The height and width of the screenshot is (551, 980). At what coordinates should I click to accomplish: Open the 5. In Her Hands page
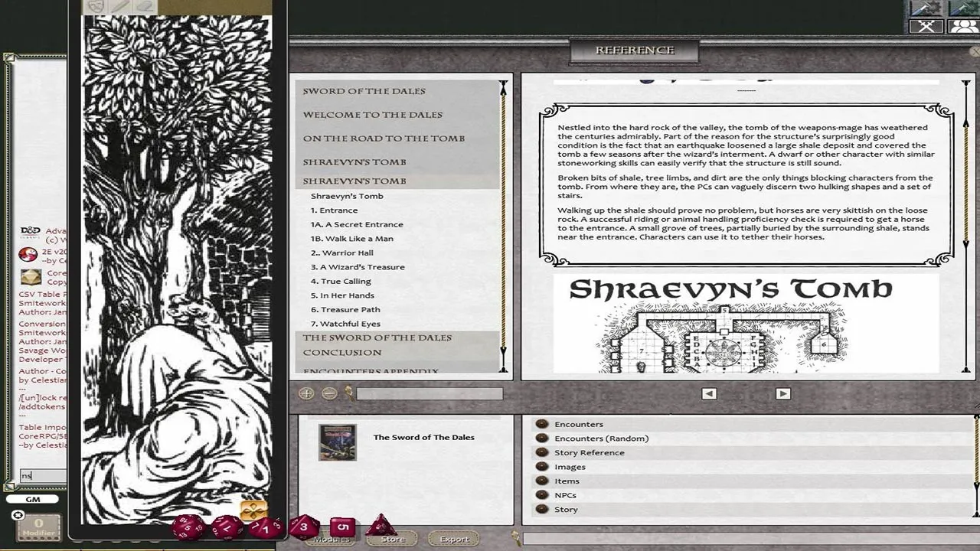click(x=342, y=295)
